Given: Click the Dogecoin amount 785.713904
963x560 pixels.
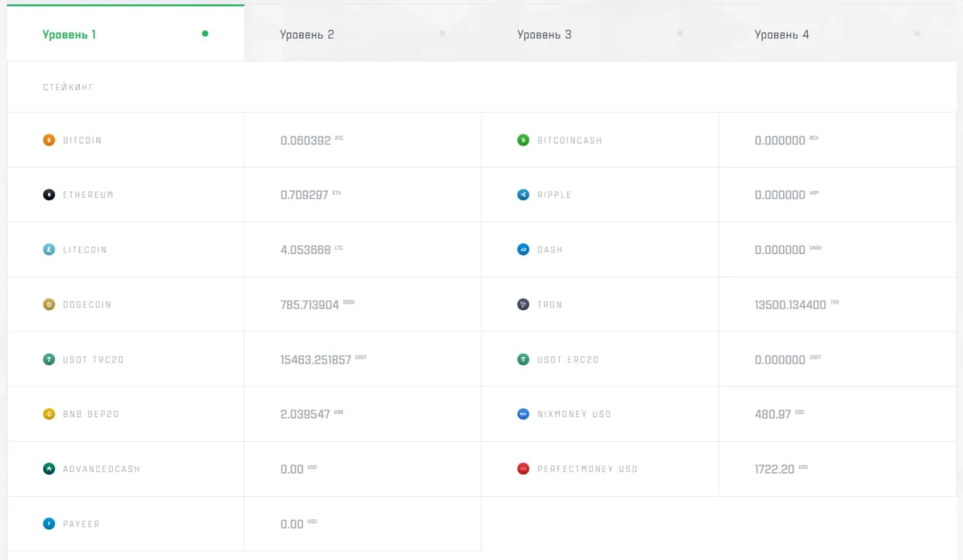Looking at the screenshot, I should tap(310, 304).
